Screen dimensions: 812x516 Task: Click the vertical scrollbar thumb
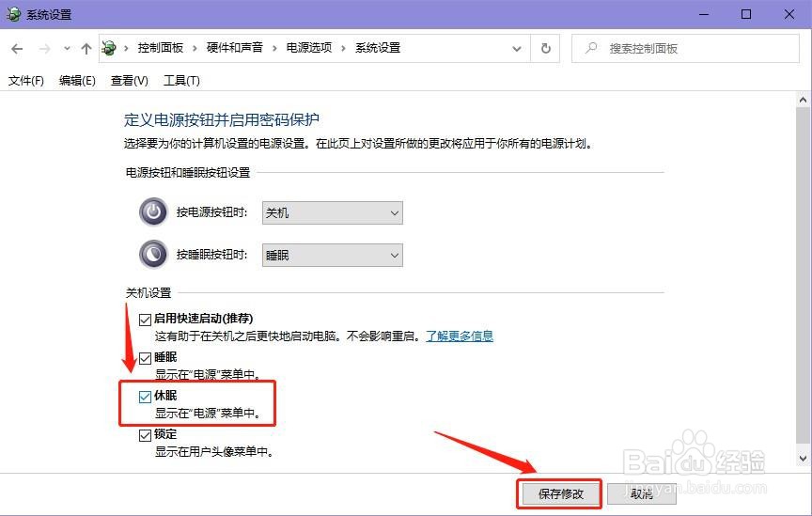pos(803,275)
